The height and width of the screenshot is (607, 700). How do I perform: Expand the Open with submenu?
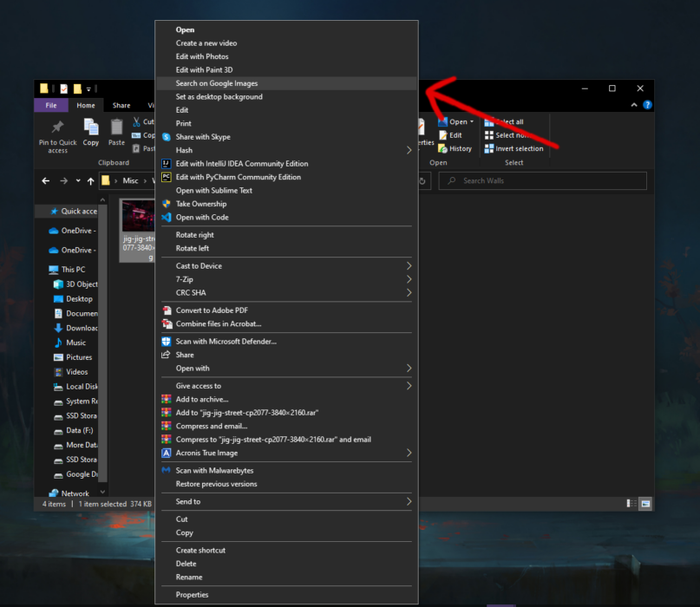tap(409, 369)
